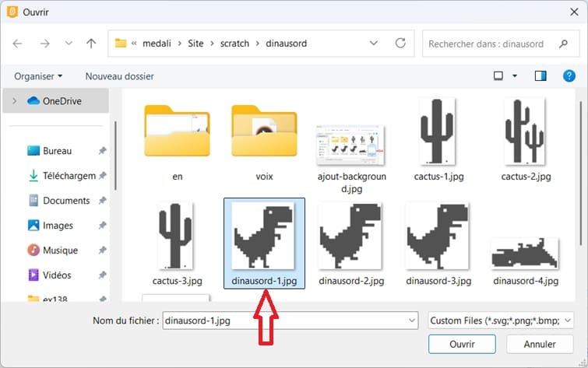
Task: Click the Annuler button
Action: 540,344
